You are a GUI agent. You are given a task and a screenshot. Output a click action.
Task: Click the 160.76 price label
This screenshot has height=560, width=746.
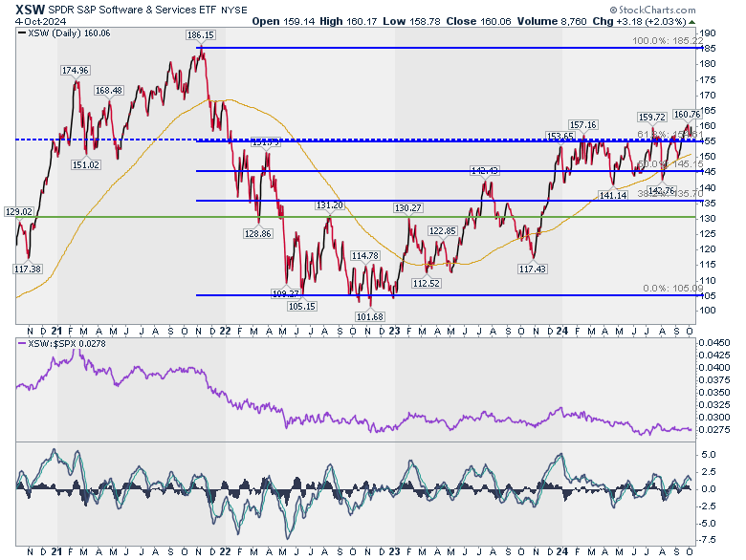pos(687,114)
